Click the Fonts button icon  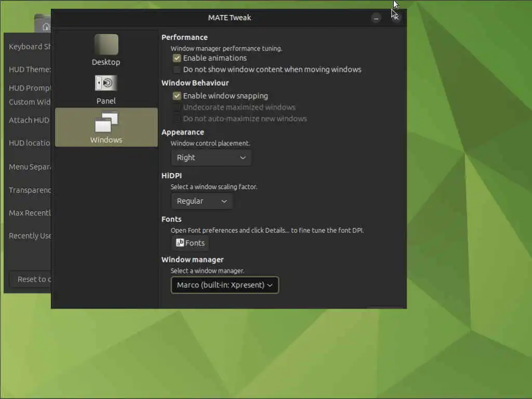(x=180, y=243)
